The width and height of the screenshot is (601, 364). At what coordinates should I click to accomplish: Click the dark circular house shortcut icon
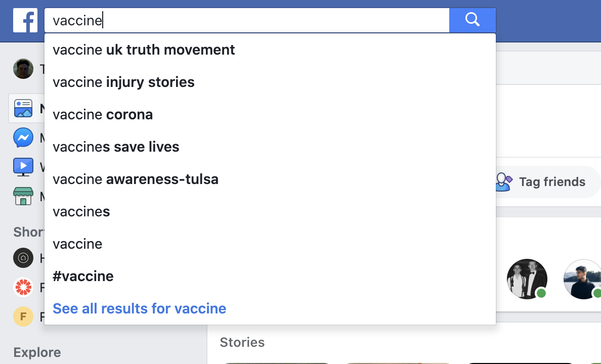(x=23, y=258)
